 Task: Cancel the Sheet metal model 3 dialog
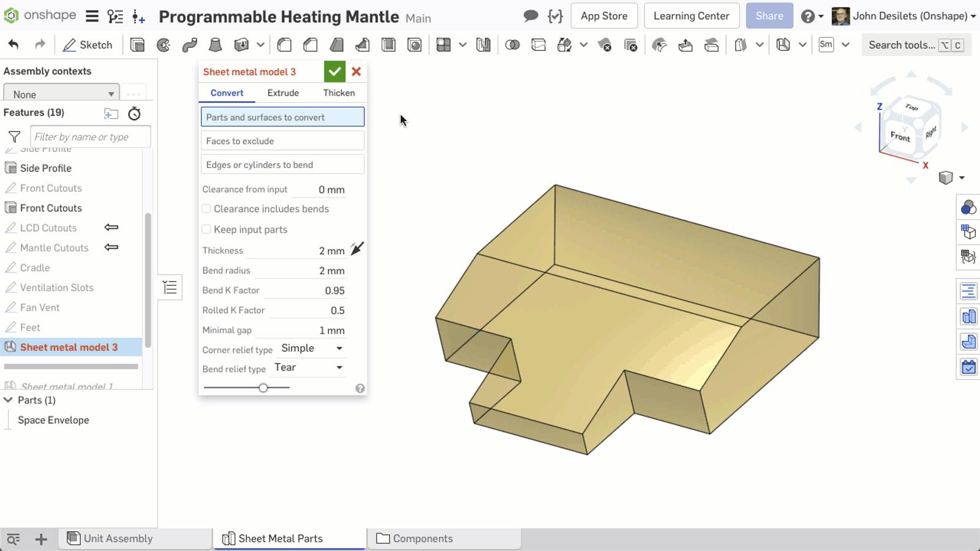(356, 72)
